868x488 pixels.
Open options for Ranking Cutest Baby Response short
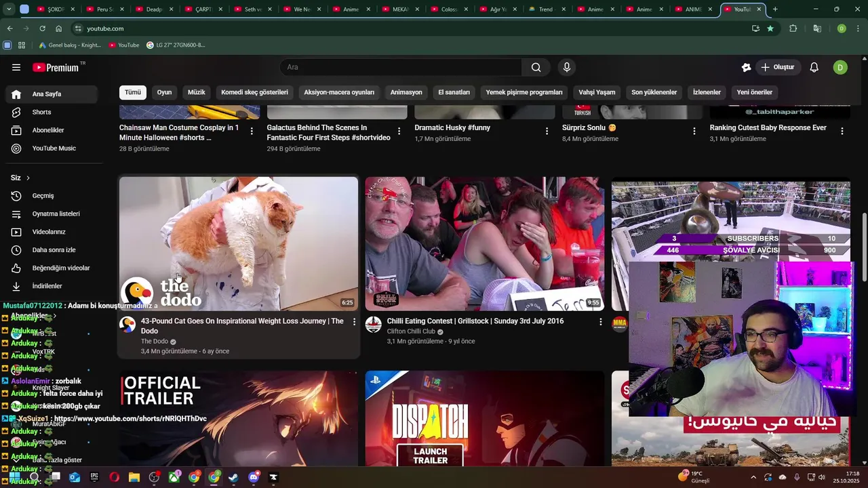[x=842, y=131]
